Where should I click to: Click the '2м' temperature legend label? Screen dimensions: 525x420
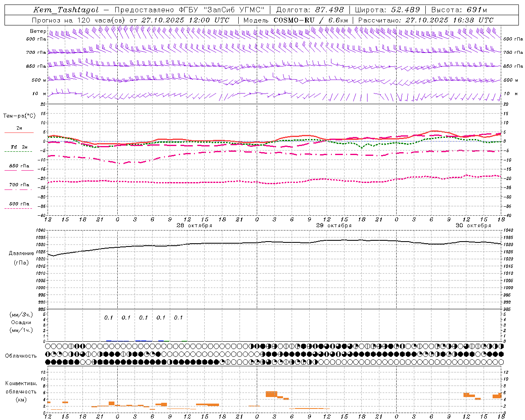tap(19, 128)
